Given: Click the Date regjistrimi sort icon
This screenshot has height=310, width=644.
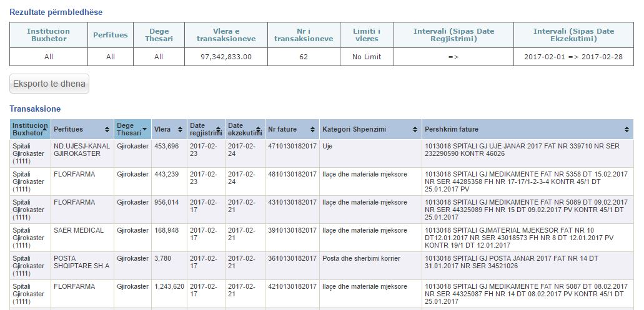Looking at the screenshot, I should point(220,129).
